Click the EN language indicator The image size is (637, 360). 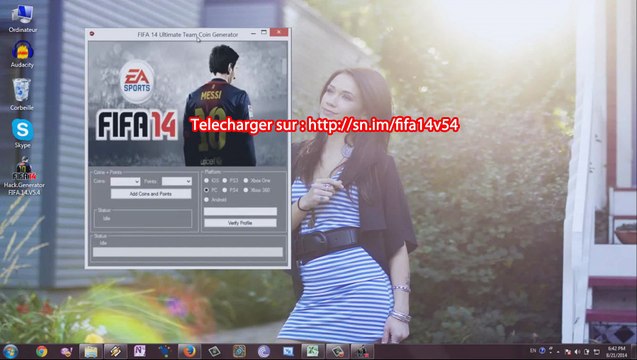(533, 350)
